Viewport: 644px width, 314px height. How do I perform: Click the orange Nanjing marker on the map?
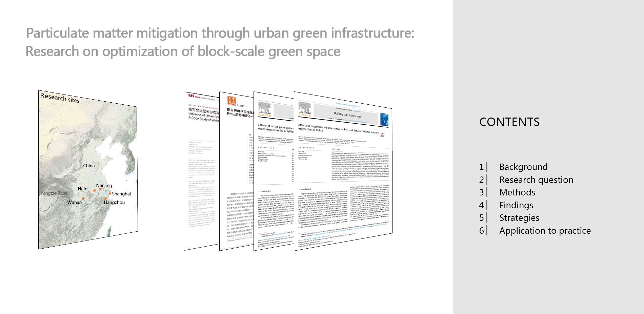pos(100,189)
